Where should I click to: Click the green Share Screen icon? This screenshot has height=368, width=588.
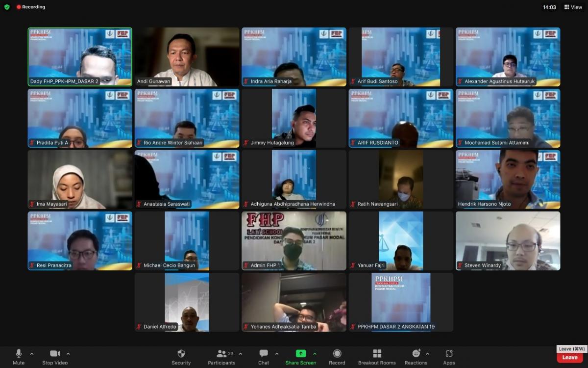[x=300, y=354]
